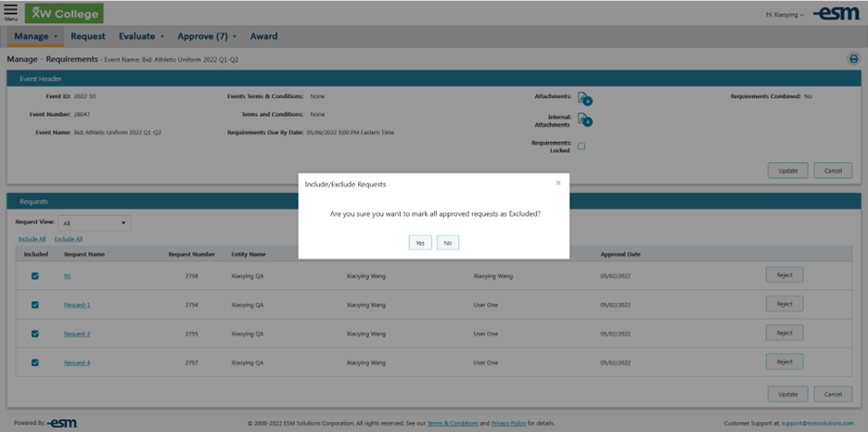Close the Include/Exclude Requests dialog
Image resolution: width=868 pixels, height=432 pixels.
pyautogui.click(x=558, y=183)
